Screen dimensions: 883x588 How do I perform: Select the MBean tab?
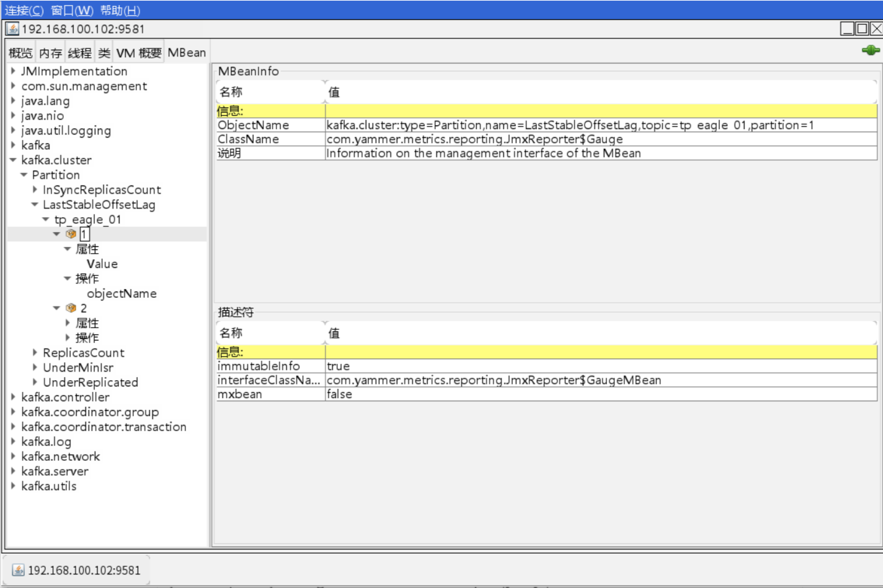pyautogui.click(x=187, y=53)
